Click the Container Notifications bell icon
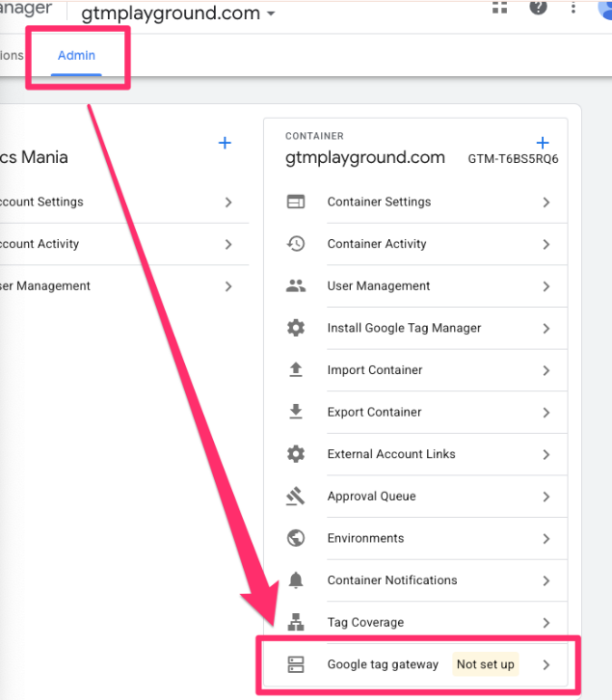This screenshot has height=700, width=612. pyautogui.click(x=296, y=579)
